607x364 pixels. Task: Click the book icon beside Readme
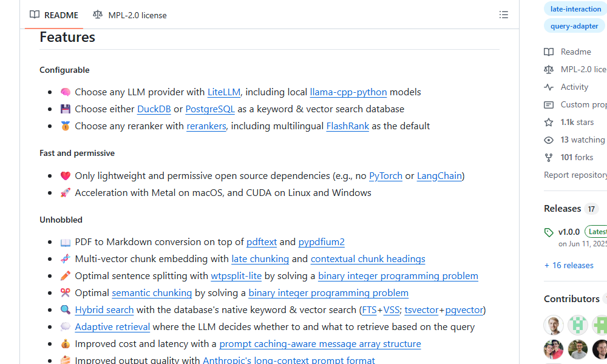(x=549, y=52)
